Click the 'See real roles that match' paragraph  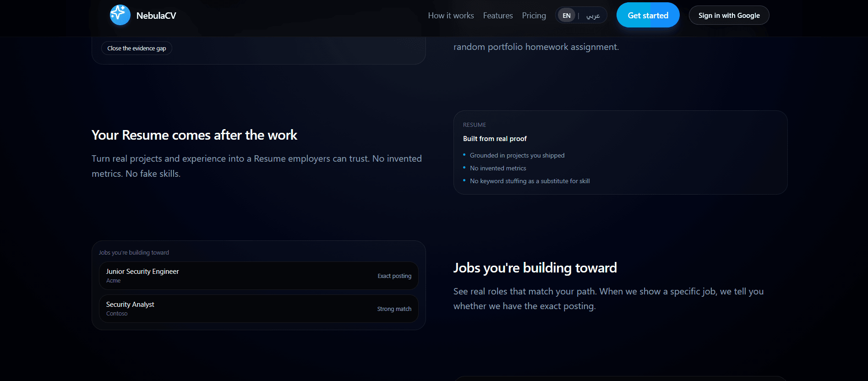(608, 299)
